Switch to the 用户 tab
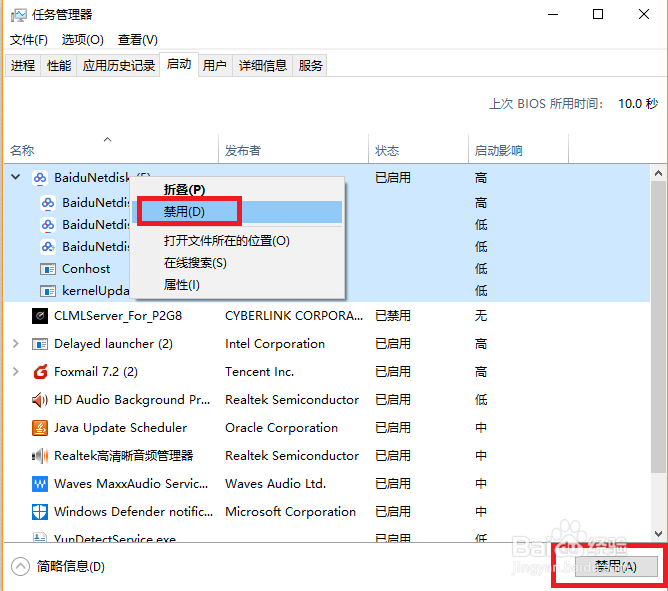This screenshot has width=668, height=591. click(x=215, y=66)
